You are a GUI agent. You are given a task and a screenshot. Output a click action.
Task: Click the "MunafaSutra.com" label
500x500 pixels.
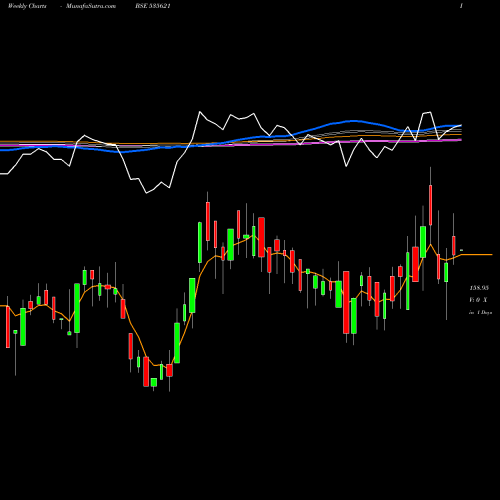coord(91,6)
